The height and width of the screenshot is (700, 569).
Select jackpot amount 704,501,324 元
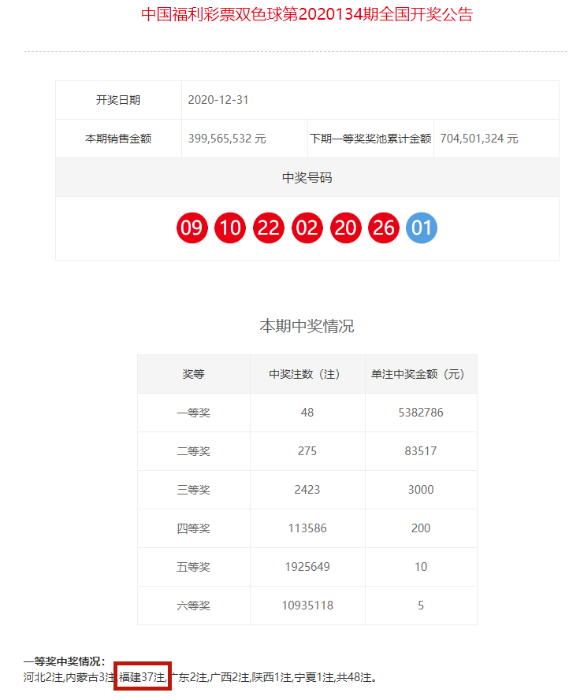[479, 138]
